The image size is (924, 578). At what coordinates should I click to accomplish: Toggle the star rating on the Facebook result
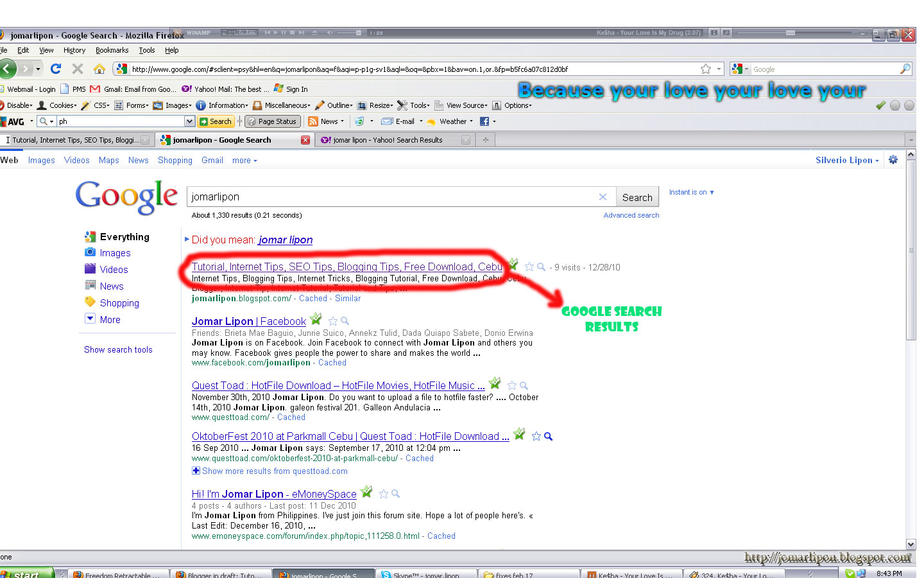tap(333, 320)
